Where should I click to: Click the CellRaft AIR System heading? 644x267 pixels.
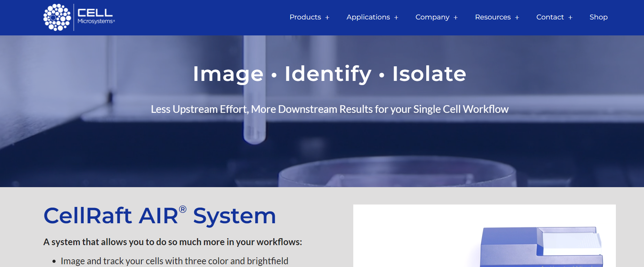pos(159,216)
